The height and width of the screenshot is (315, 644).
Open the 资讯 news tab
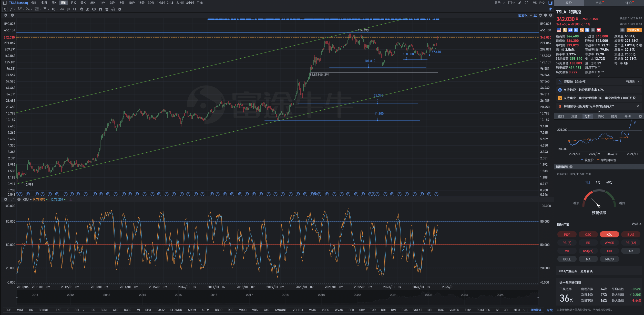click(599, 3)
